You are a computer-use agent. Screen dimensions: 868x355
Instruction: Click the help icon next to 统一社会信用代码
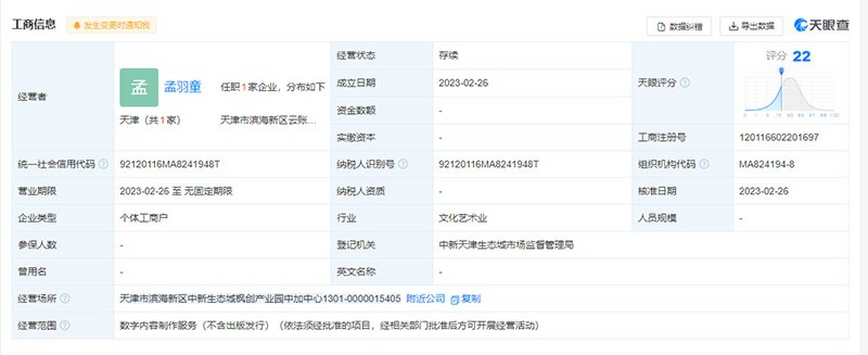click(x=103, y=164)
